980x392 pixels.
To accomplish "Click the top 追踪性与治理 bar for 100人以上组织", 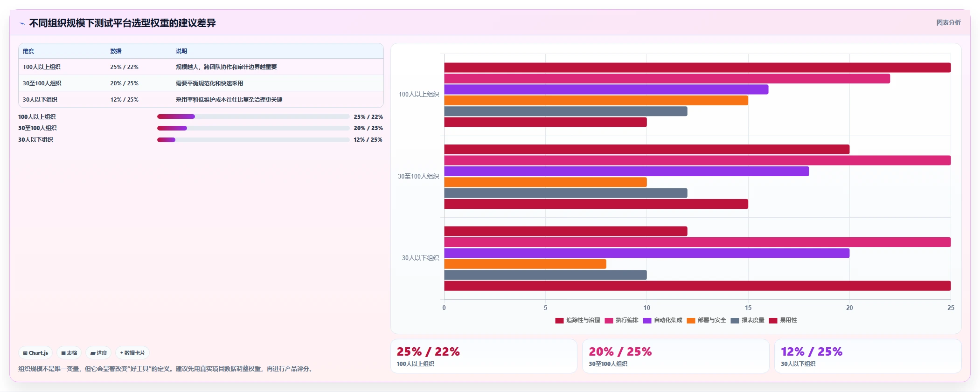I will click(x=697, y=68).
